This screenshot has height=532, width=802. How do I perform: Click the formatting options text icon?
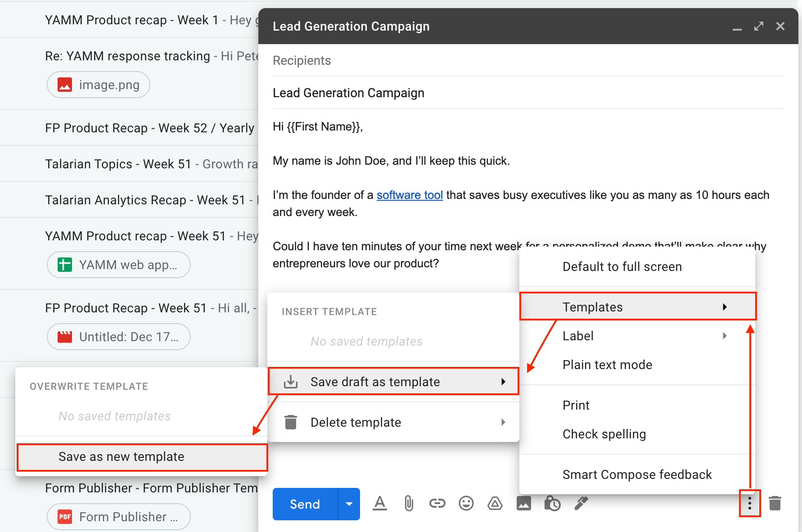(380, 503)
